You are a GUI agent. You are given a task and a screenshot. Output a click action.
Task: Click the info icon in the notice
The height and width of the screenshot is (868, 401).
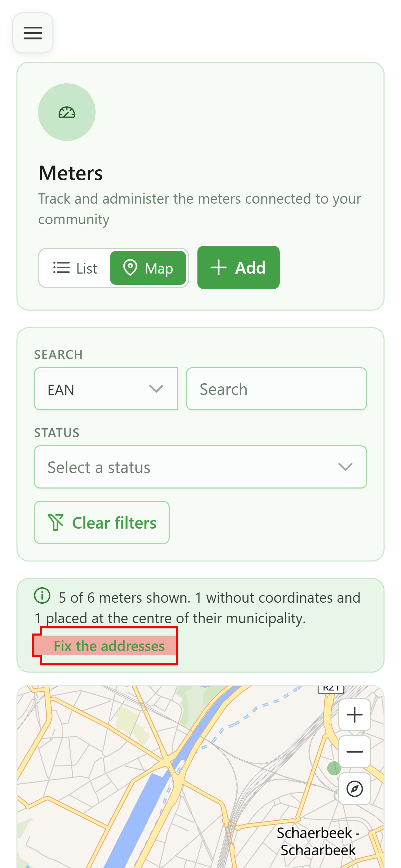point(42,595)
